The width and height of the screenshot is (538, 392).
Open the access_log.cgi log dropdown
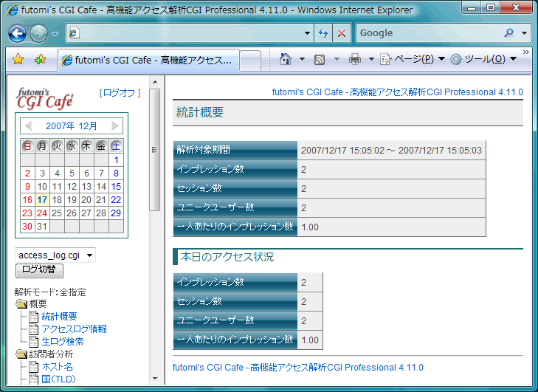[x=55, y=255]
